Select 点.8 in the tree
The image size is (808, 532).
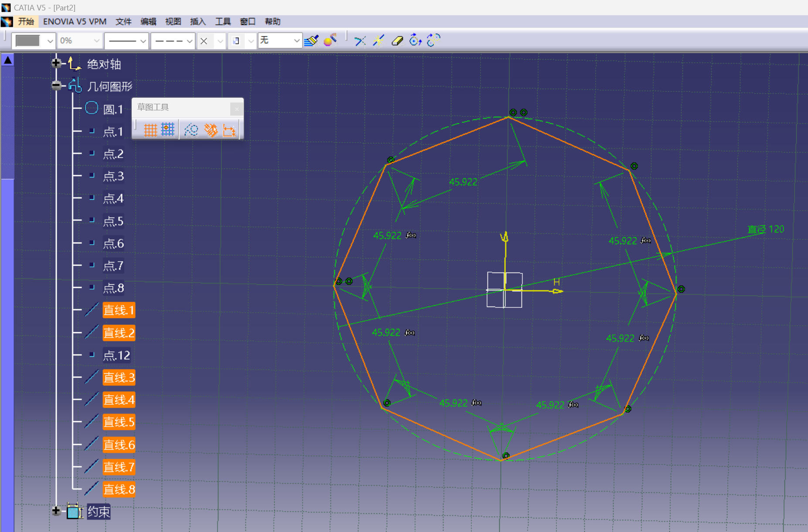[113, 288]
